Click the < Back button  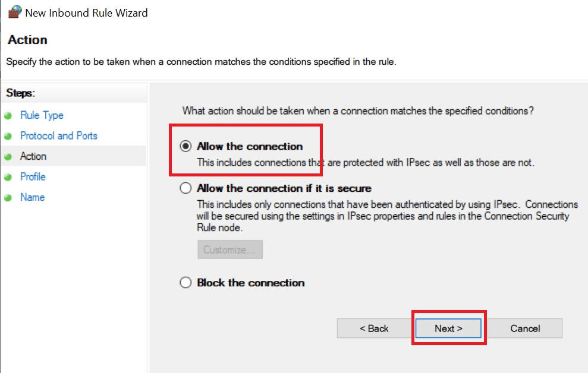[x=374, y=328]
